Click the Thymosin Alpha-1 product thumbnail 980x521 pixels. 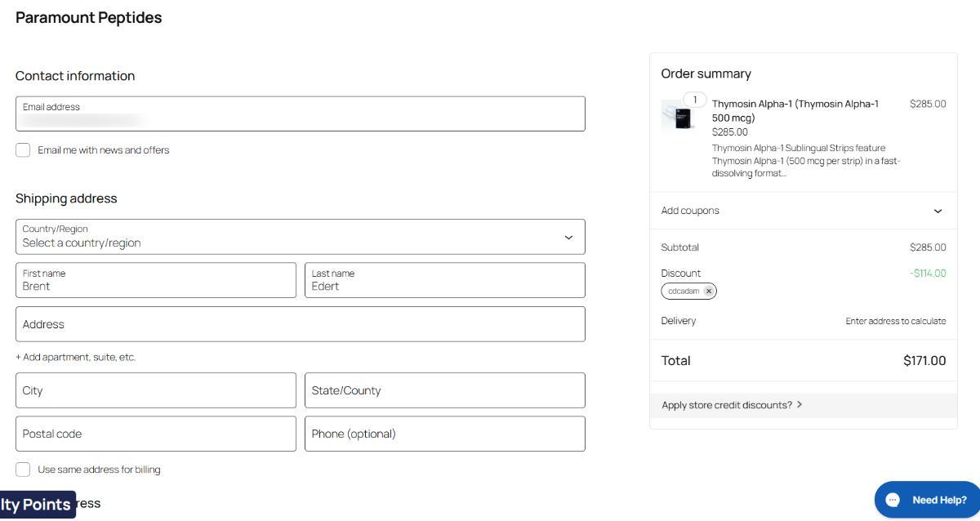click(x=677, y=116)
